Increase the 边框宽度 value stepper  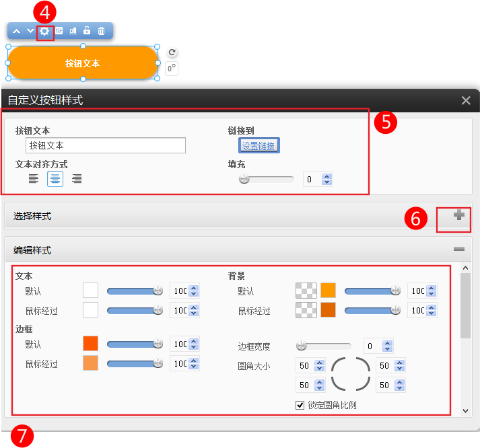point(388,344)
